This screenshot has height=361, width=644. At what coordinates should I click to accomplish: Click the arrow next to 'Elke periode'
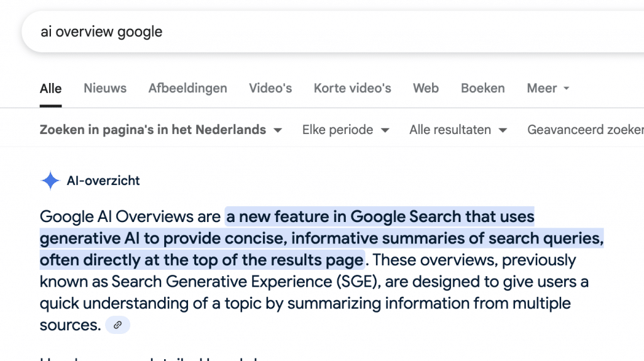tap(385, 131)
